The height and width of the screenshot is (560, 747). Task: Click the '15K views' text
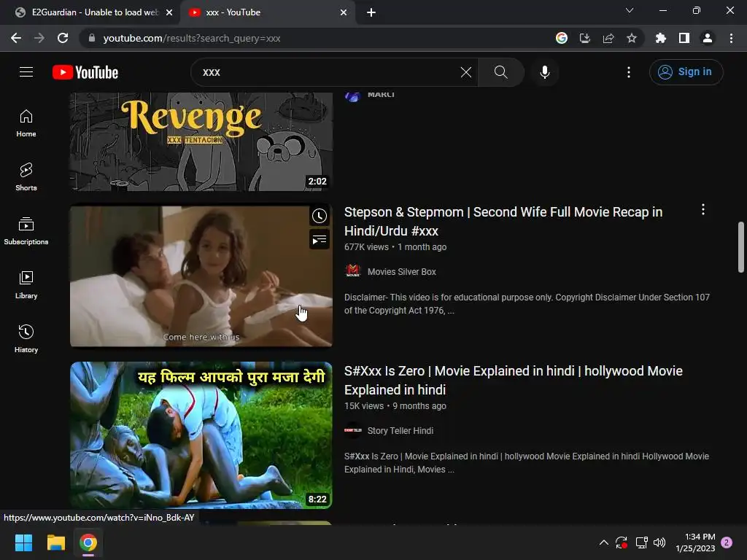pyautogui.click(x=363, y=406)
